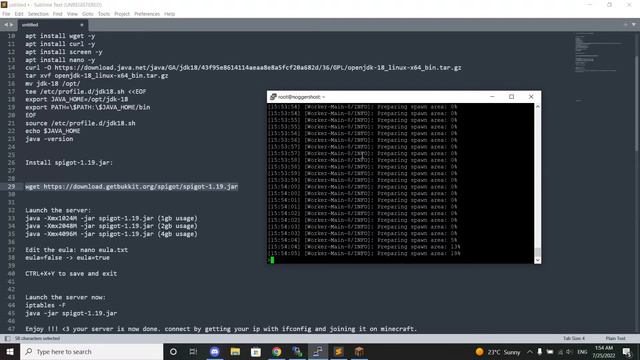Open the Goto menu
The height and width of the screenshot is (360, 640).
click(88, 14)
